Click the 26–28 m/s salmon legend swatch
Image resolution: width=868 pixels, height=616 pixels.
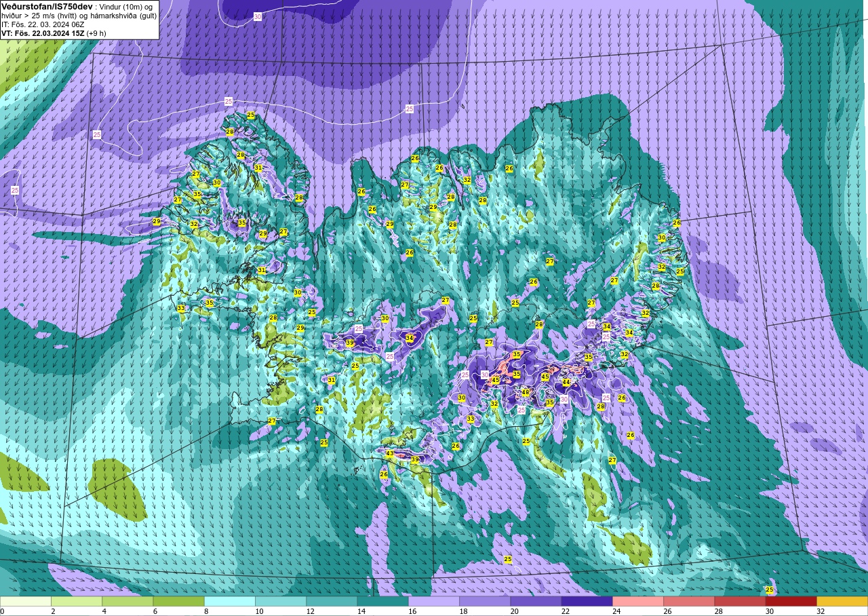[689, 601]
